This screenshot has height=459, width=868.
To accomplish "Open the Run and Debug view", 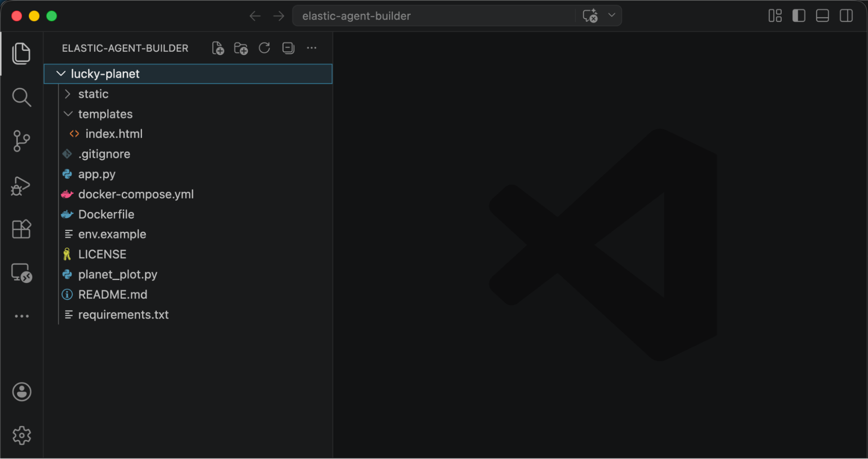I will (20, 186).
